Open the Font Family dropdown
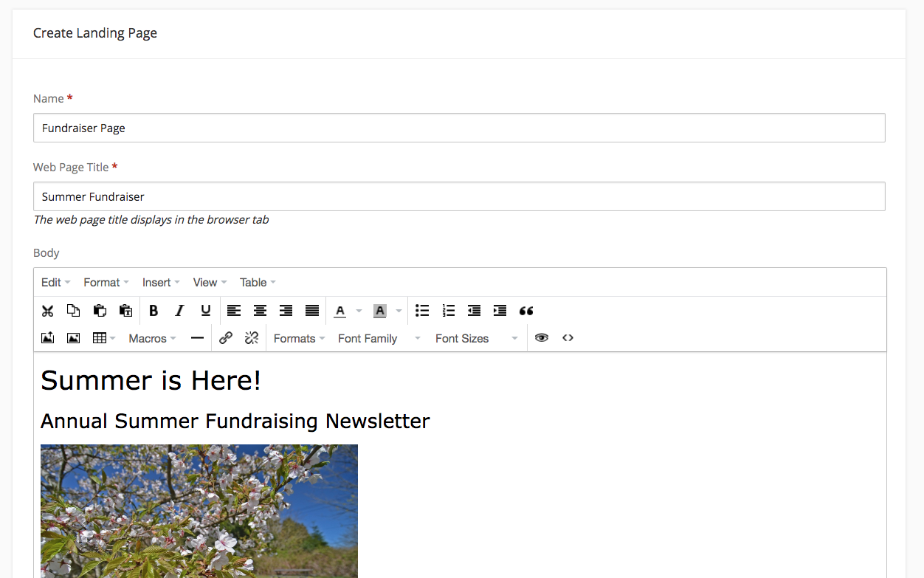Screen dimensions: 924x578 [x=368, y=338]
